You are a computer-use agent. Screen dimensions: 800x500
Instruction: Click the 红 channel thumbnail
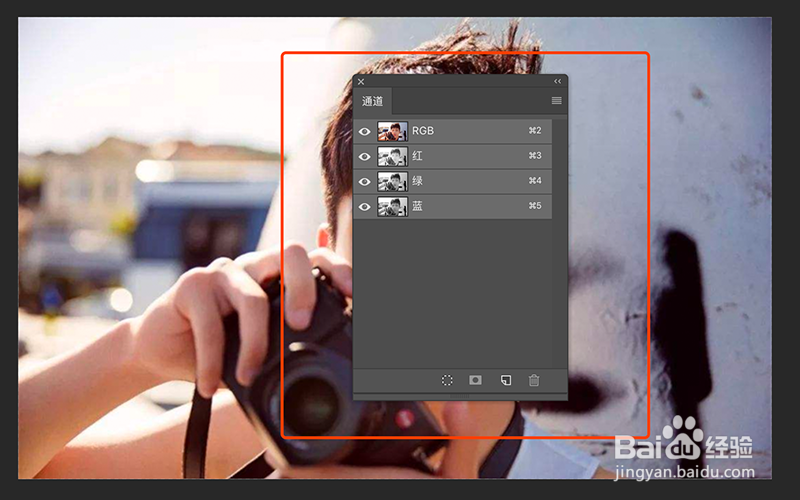click(x=392, y=156)
